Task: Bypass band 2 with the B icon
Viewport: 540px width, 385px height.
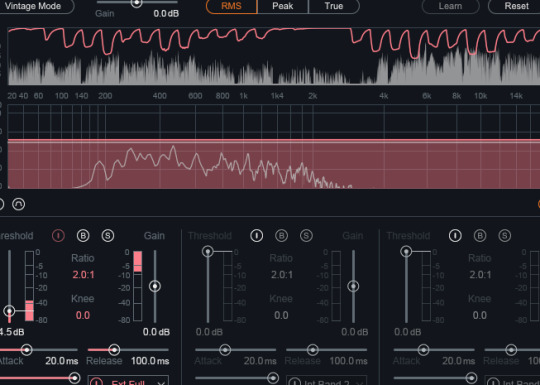Action: click(281, 236)
